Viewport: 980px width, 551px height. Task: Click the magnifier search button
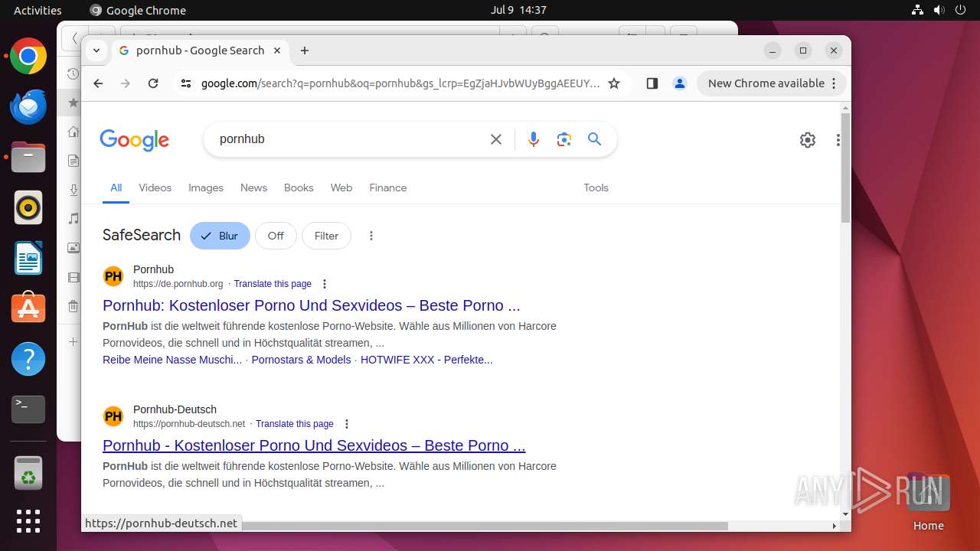pos(595,139)
